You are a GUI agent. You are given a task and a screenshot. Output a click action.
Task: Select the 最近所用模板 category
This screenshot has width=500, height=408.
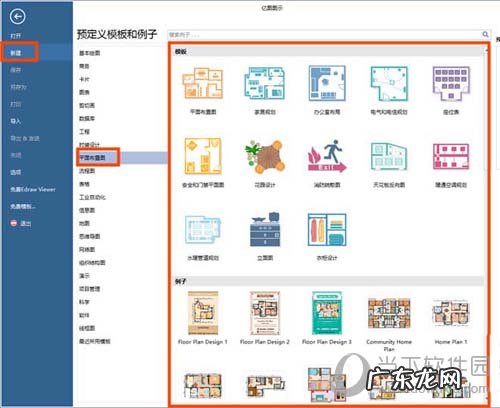(95, 341)
